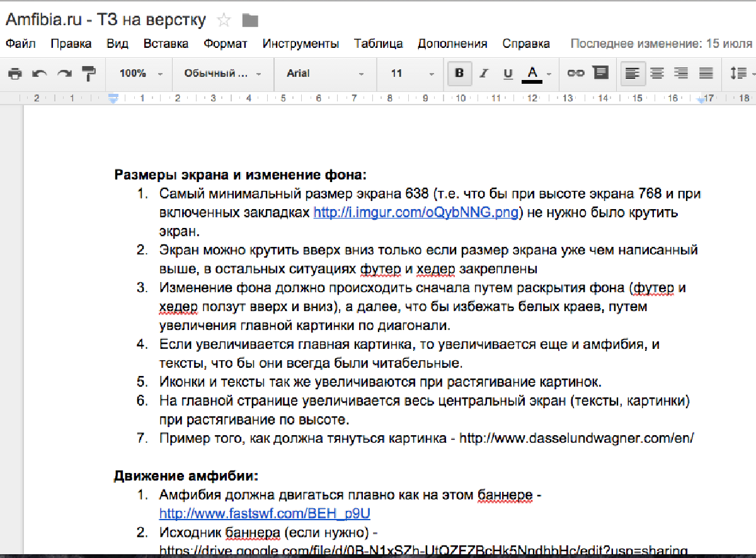
Task: Open the i.imgur.com/oQybNNG.png link
Action: pyautogui.click(x=416, y=212)
